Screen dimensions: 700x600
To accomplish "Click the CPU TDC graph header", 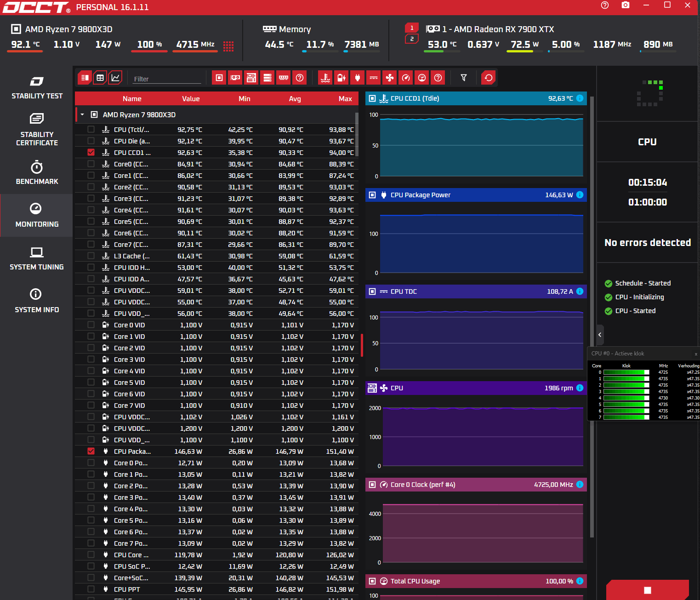I will coord(476,291).
